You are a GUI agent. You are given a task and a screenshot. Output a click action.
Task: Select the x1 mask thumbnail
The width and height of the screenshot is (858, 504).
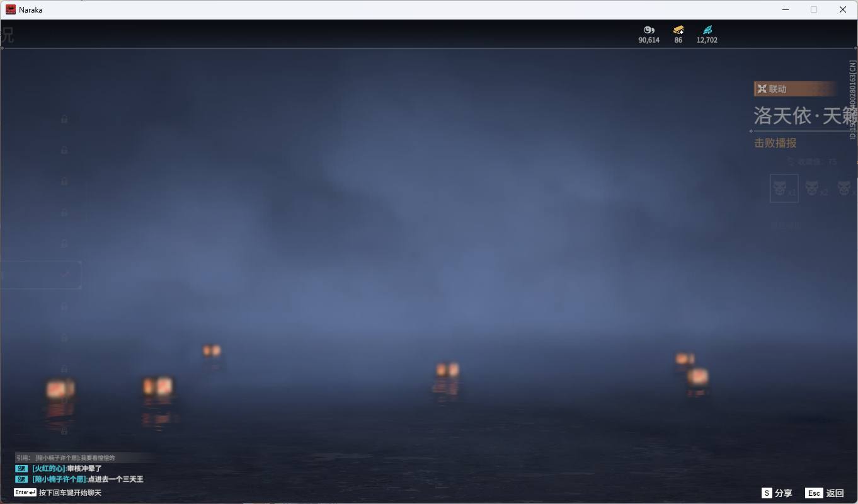(x=784, y=188)
